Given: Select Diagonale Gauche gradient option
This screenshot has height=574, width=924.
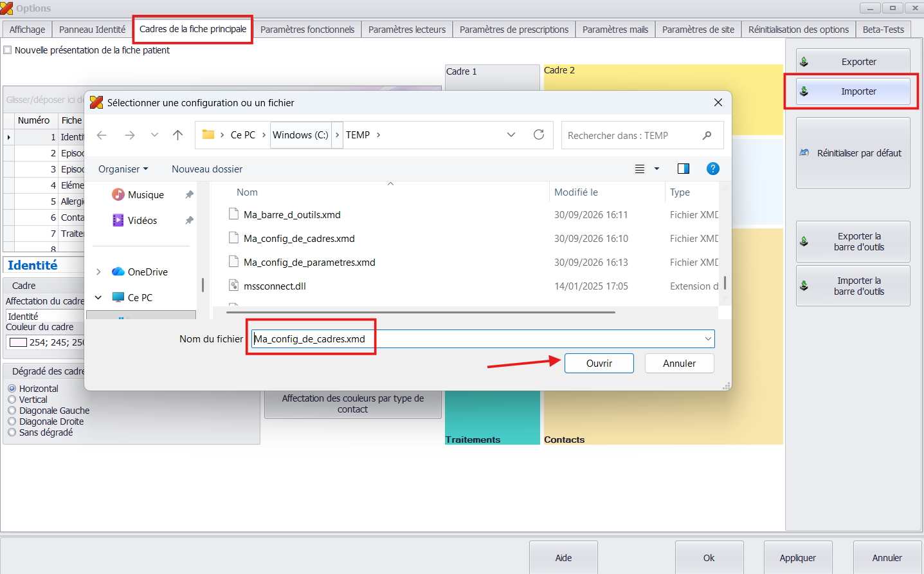Looking at the screenshot, I should coord(12,411).
